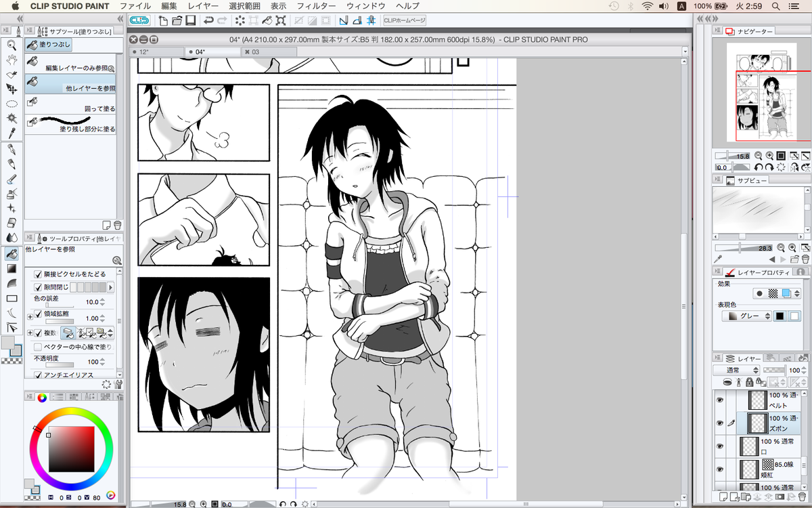Click the save floppy disk icon
Image resolution: width=812 pixels, height=508 pixels.
[x=191, y=20]
